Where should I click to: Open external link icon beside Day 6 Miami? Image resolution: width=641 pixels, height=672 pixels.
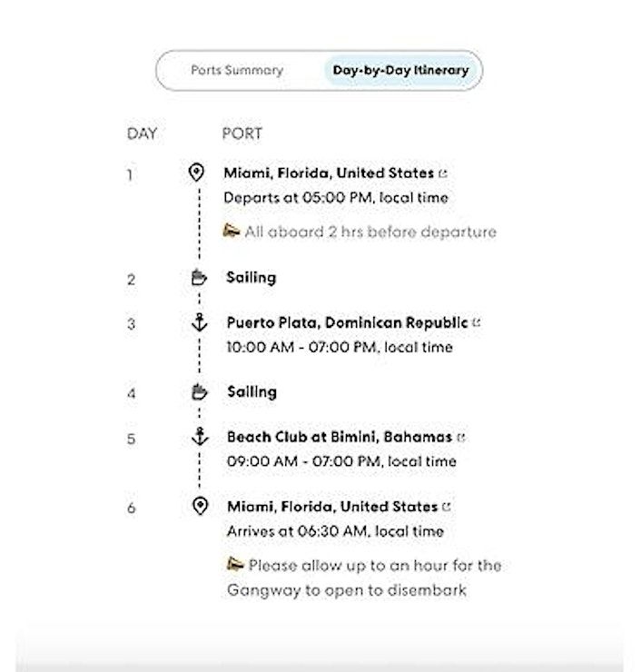tap(447, 507)
